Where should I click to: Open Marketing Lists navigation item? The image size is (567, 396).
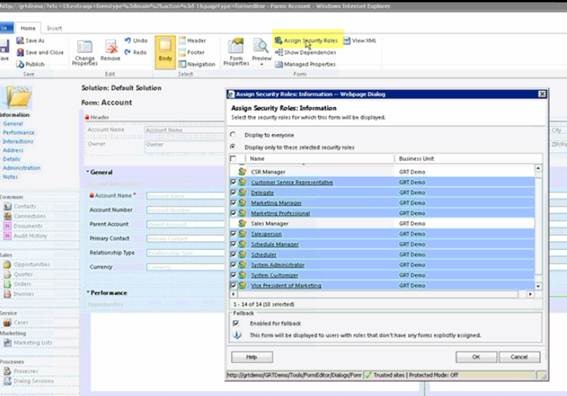(28, 342)
